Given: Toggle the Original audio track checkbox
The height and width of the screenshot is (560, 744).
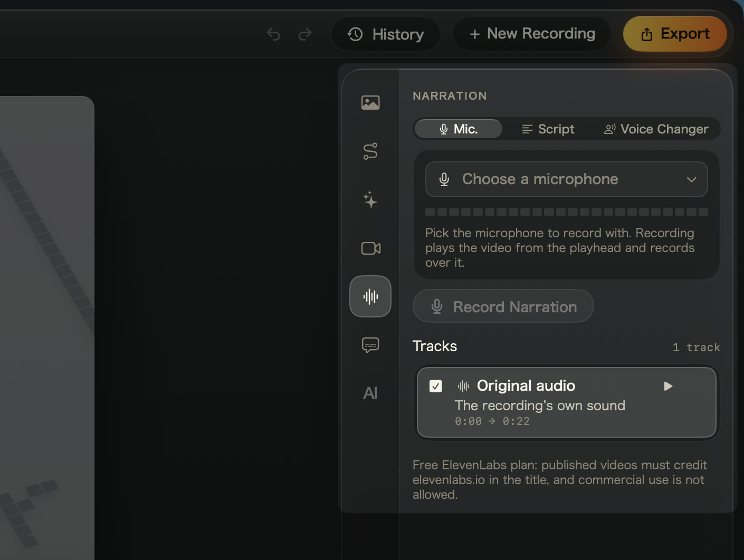Looking at the screenshot, I should (x=436, y=387).
